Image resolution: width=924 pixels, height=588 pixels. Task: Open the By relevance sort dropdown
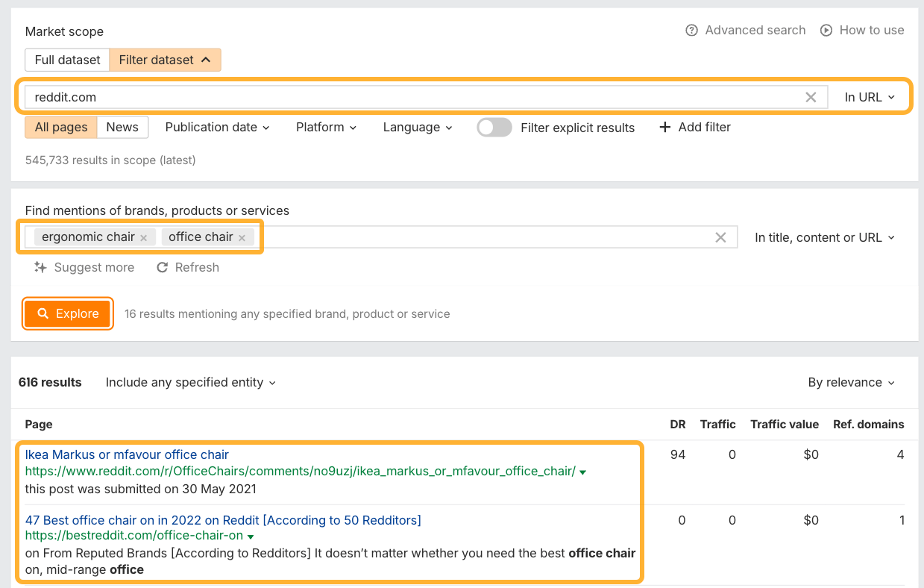[x=851, y=382]
